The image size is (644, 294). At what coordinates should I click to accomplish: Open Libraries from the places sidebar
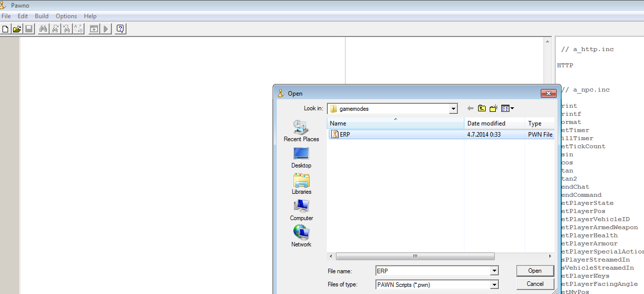[x=301, y=184]
